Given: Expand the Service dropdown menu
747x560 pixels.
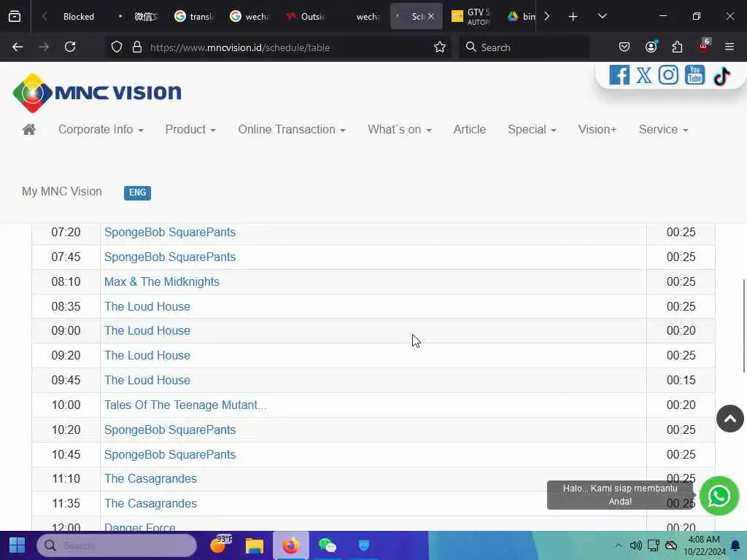Looking at the screenshot, I should point(663,130).
